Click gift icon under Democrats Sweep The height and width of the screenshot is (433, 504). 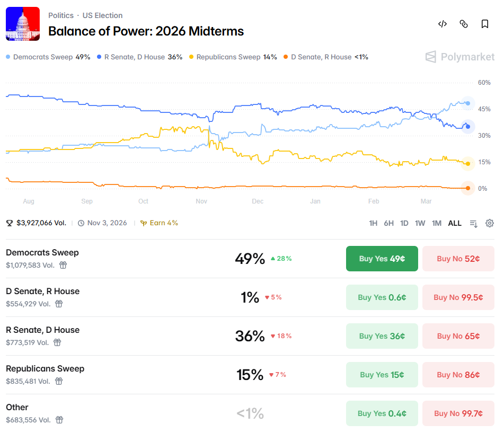point(63,265)
